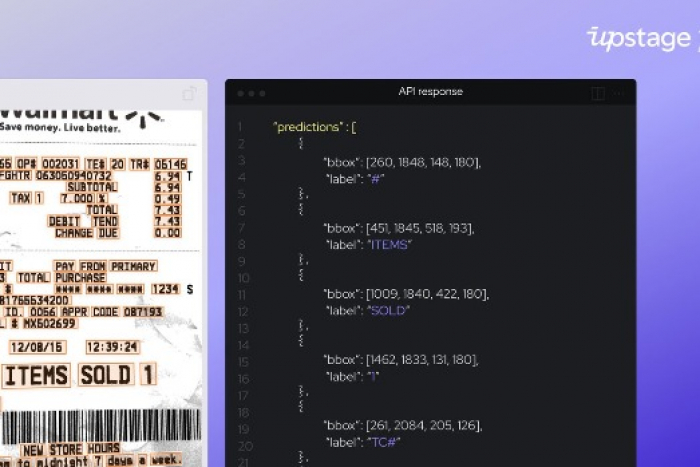Click line number 10 in the code gutter
This screenshot has width=700, height=467.
pyautogui.click(x=244, y=278)
